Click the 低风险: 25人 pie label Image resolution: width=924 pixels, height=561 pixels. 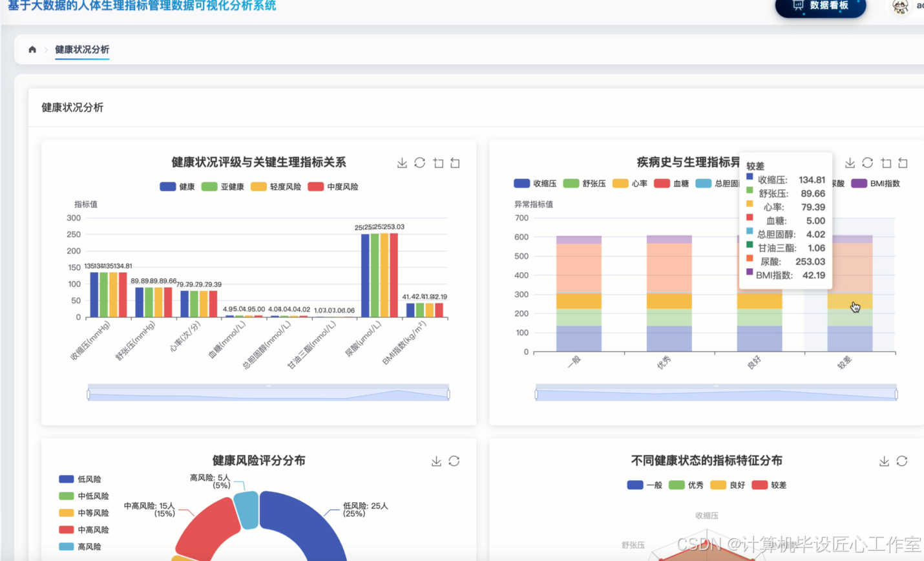(x=365, y=510)
